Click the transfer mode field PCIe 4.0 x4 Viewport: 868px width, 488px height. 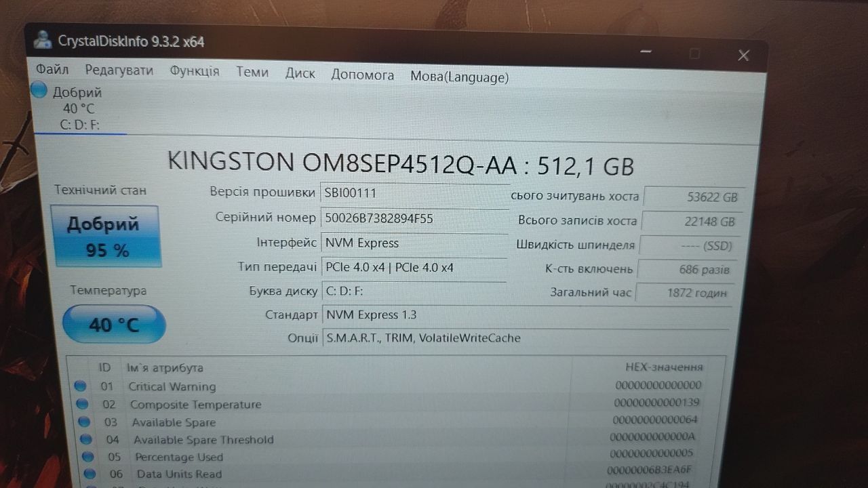coord(414,267)
